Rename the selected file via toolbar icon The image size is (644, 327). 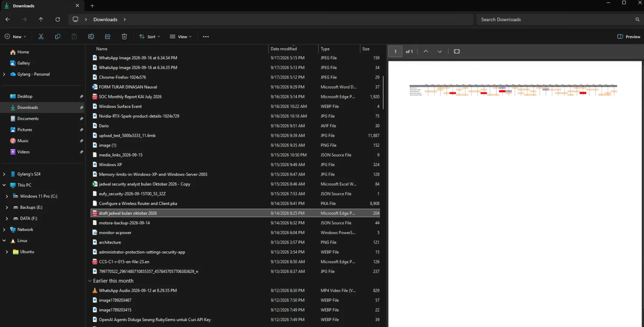click(x=91, y=36)
